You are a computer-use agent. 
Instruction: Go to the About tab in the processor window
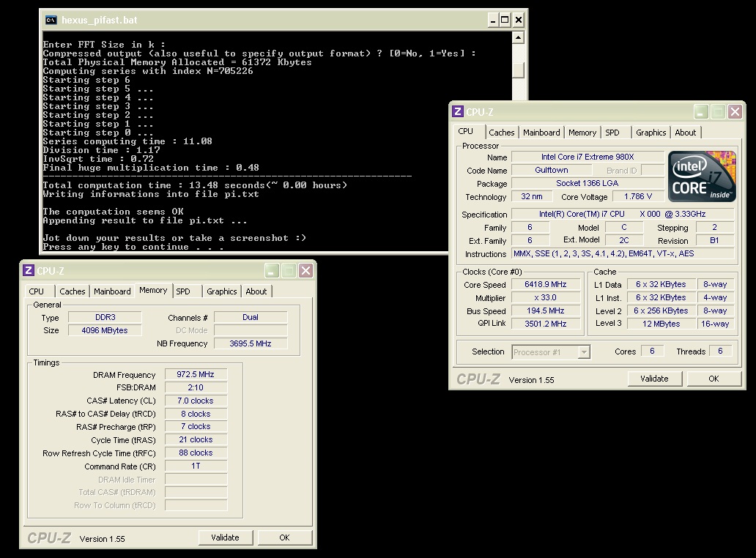click(x=686, y=133)
